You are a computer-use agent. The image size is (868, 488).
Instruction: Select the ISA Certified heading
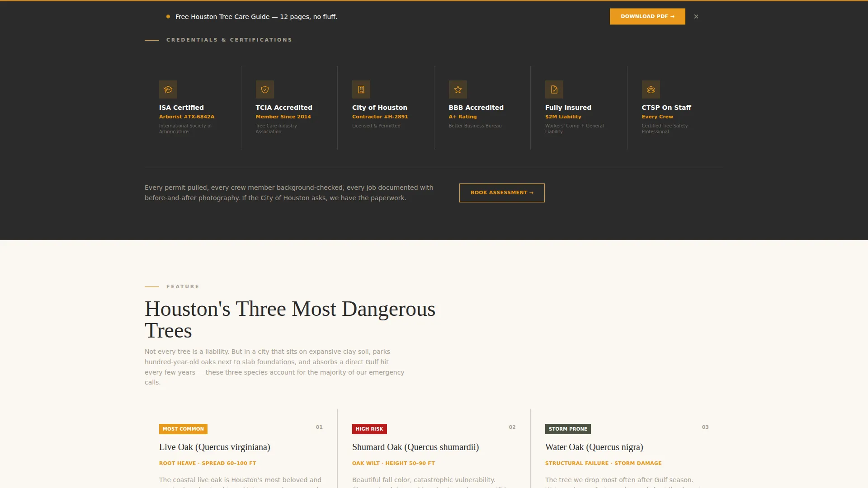click(x=181, y=108)
